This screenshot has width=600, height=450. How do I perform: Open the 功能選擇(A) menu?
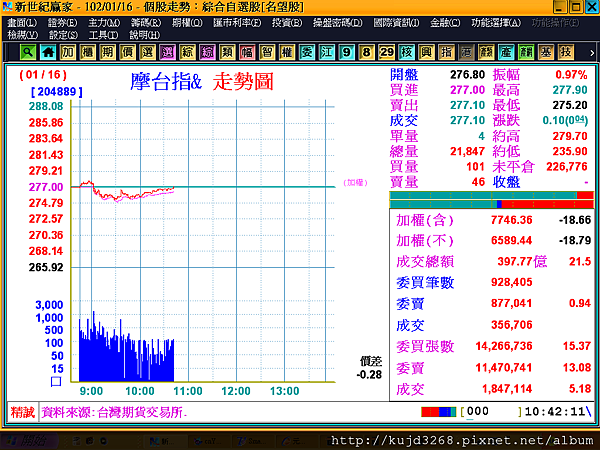(x=496, y=23)
